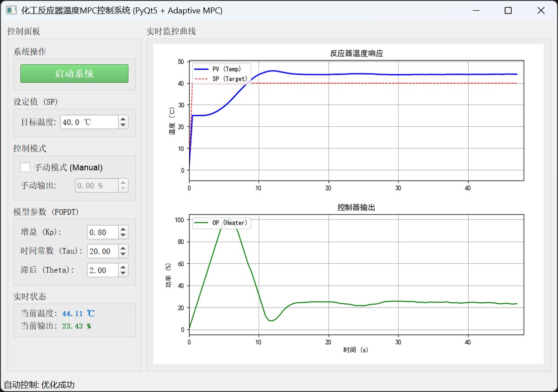This screenshot has height=392, width=558.
Task: Click the 反应器温度响应 chart title
Action: coord(356,53)
